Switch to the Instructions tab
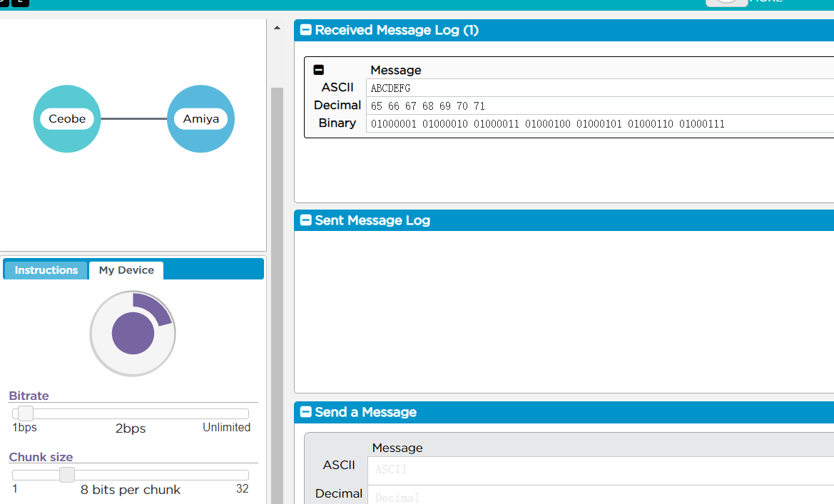 pos(46,270)
